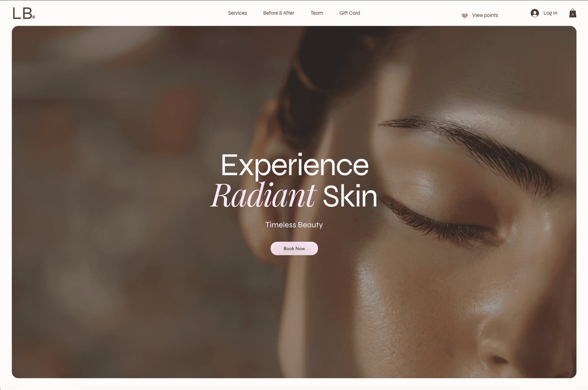This screenshot has width=588, height=390.
Task: Click the View points link
Action: click(x=485, y=15)
